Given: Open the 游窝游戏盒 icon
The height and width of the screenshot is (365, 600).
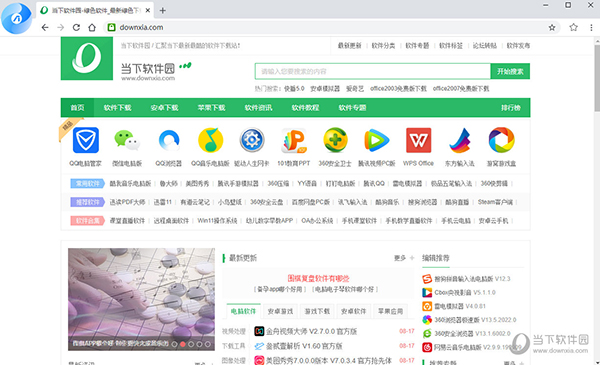Looking at the screenshot, I should point(501,140).
